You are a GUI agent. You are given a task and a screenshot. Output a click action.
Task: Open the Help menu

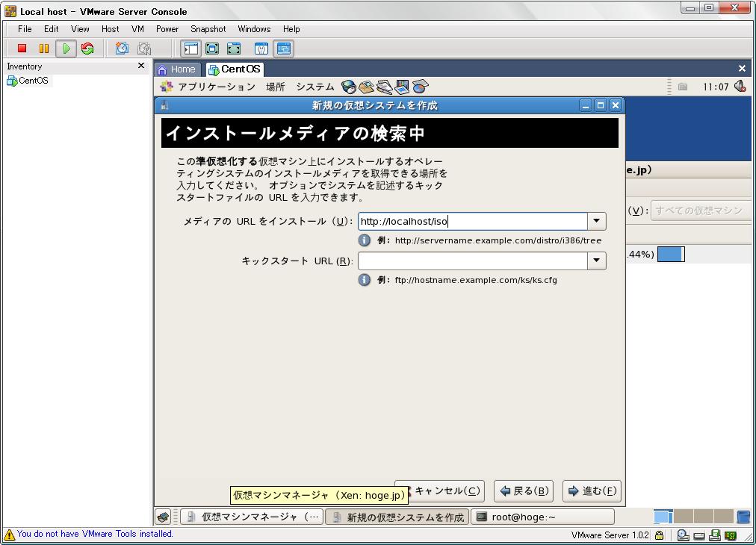pos(291,29)
